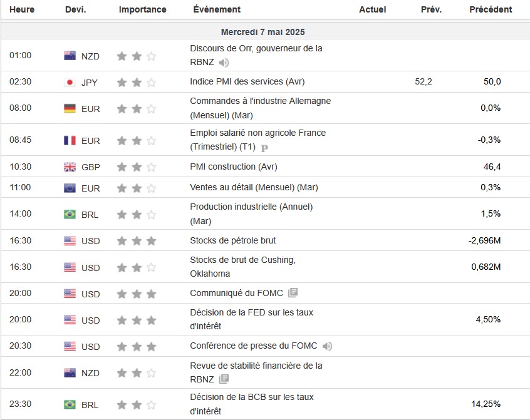Click the importance stars for Stocks de pétrole brut
This screenshot has height=420, width=530.
pyautogui.click(x=137, y=241)
